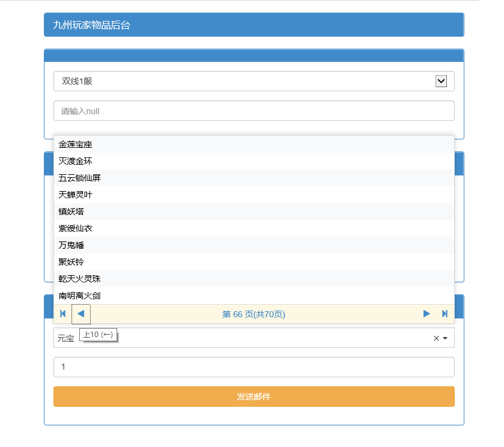Image resolution: width=504 pixels, height=447 pixels.
Task: Select 聚妖铃 from the list
Action: pos(254,262)
